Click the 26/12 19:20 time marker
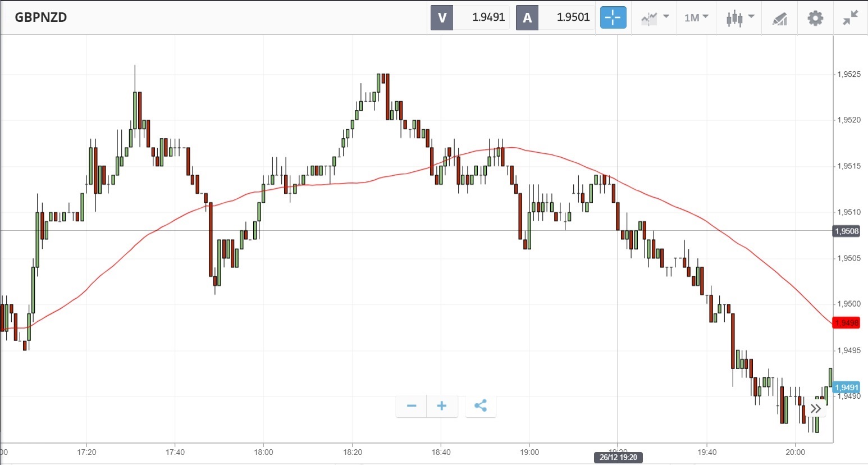868x465 pixels. [x=618, y=457]
